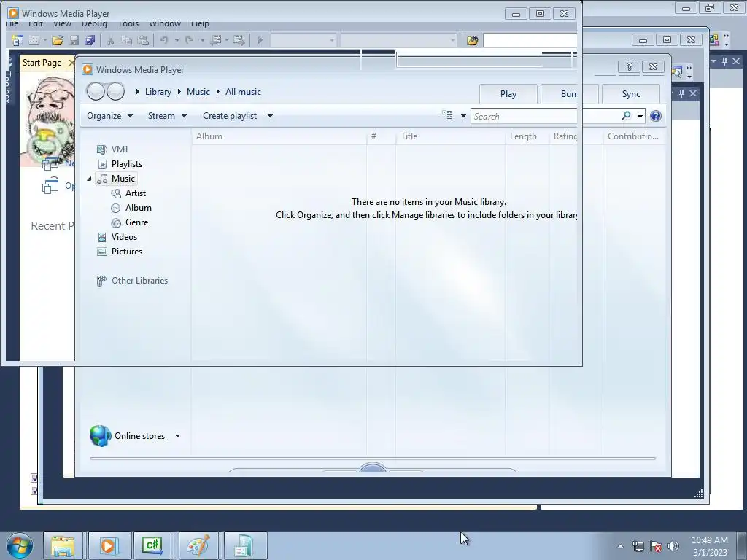This screenshot has height=560, width=747.
Task: Click the Library breadcrumb link
Action: tap(158, 92)
